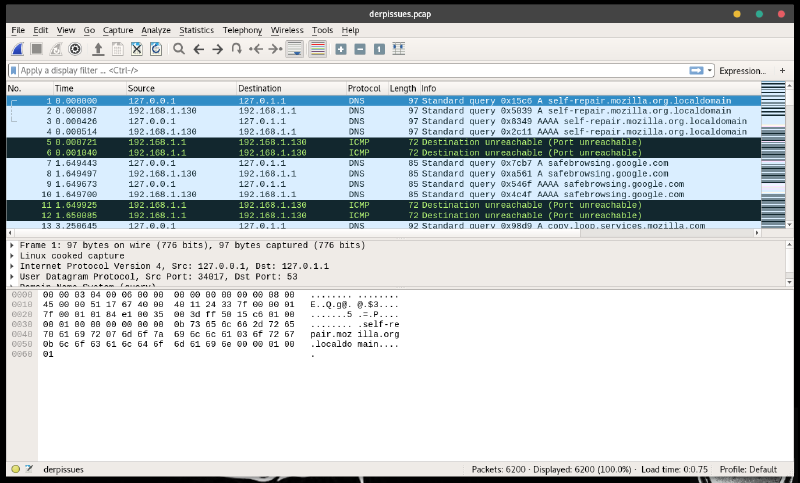Go back in packet history
Screen dimensions: 800x483
click(x=198, y=48)
